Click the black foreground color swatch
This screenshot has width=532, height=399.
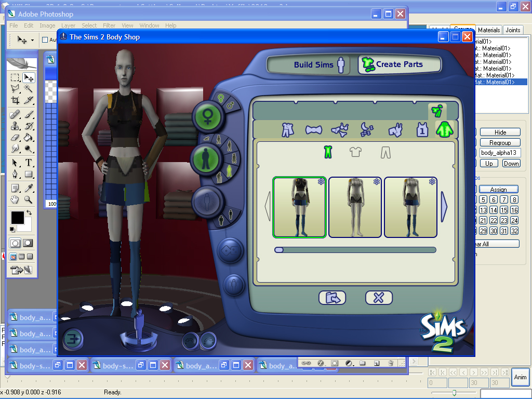pos(17,217)
